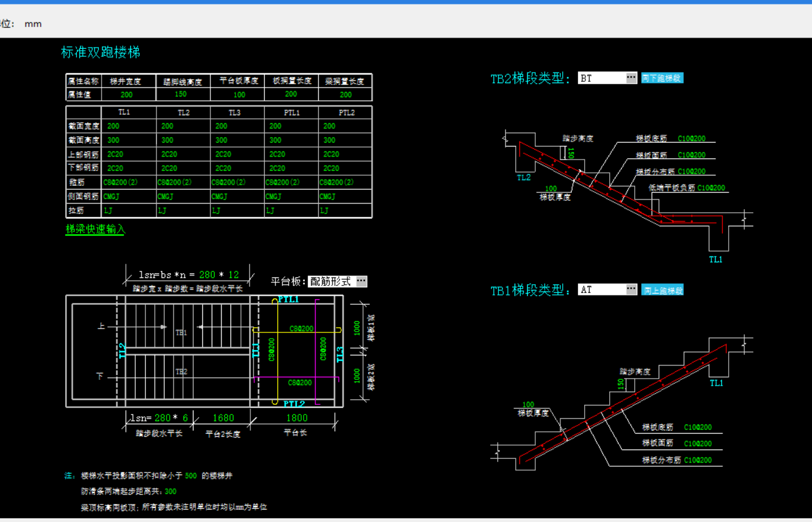Edit TL3 截面高度 value 300
This screenshot has width=812, height=522.
point(222,140)
